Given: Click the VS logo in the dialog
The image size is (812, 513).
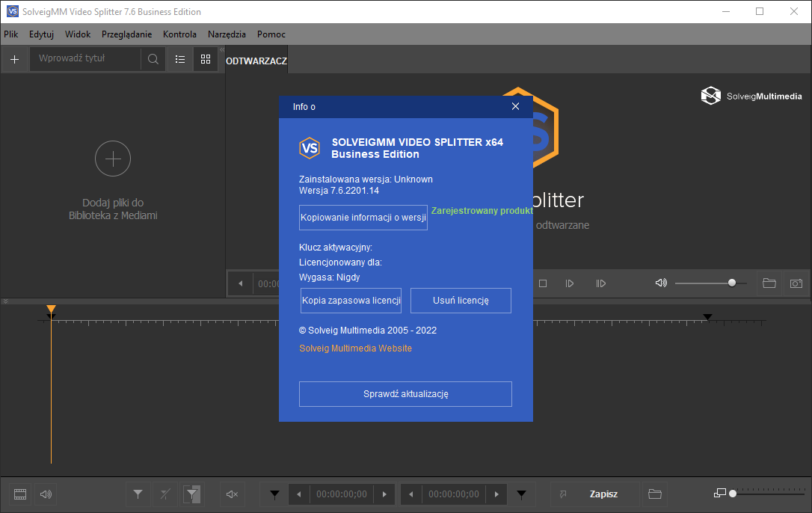Looking at the screenshot, I should (310, 148).
